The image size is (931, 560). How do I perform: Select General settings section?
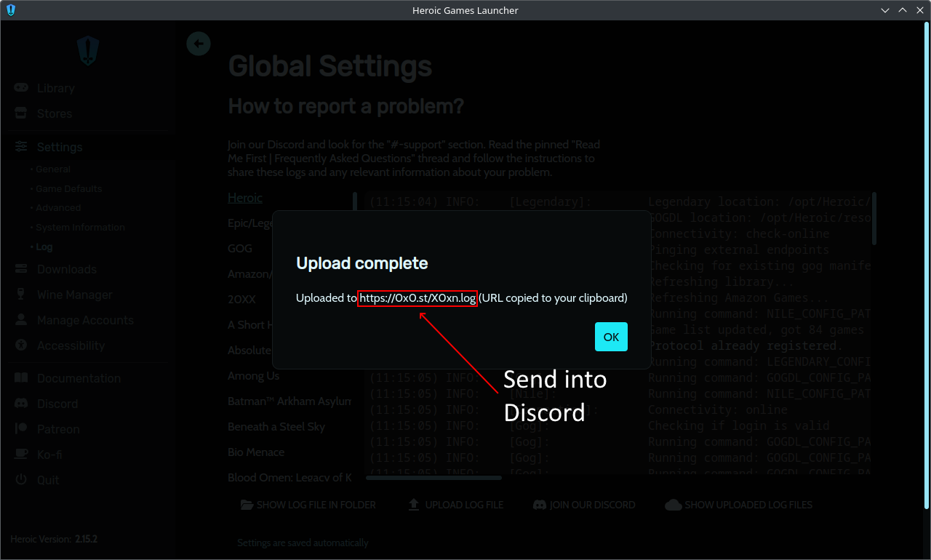[53, 169]
